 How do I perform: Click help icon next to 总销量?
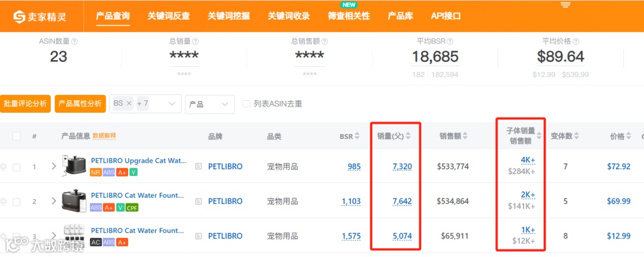point(196,42)
